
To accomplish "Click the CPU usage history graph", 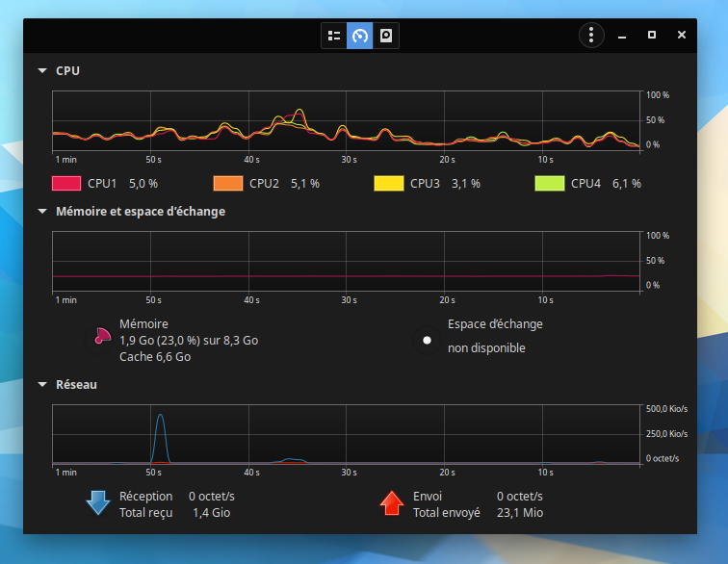I will (347, 121).
